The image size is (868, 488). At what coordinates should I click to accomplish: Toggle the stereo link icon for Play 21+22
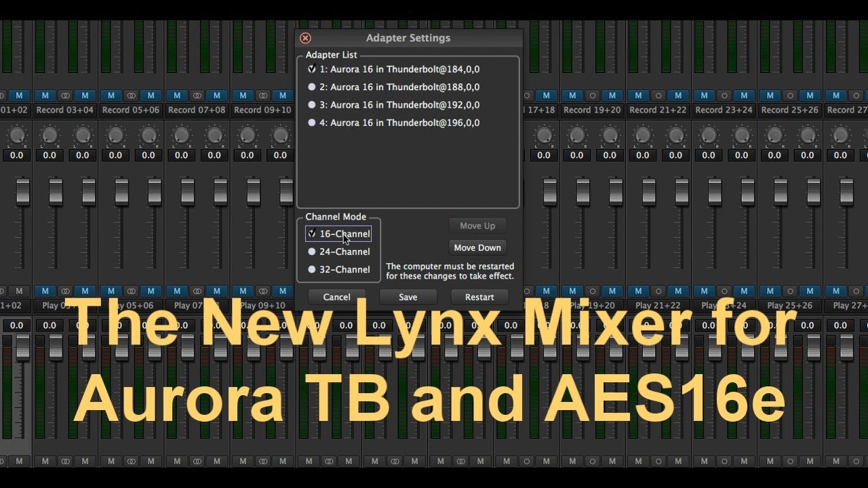click(658, 291)
